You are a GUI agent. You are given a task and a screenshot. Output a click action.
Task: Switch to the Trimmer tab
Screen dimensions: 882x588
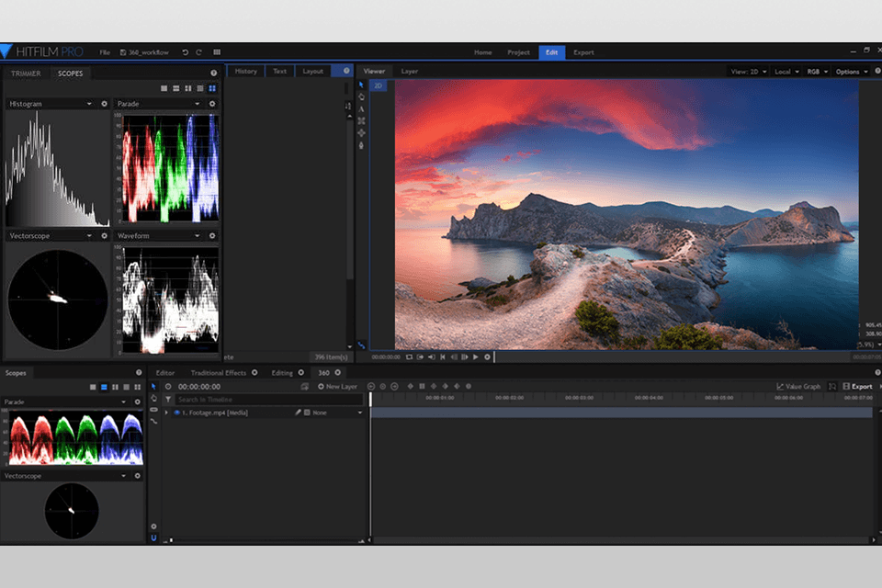[26, 73]
